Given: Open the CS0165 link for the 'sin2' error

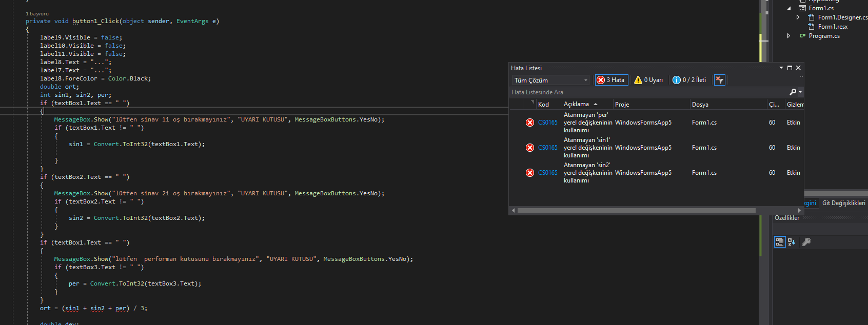Looking at the screenshot, I should (547, 173).
